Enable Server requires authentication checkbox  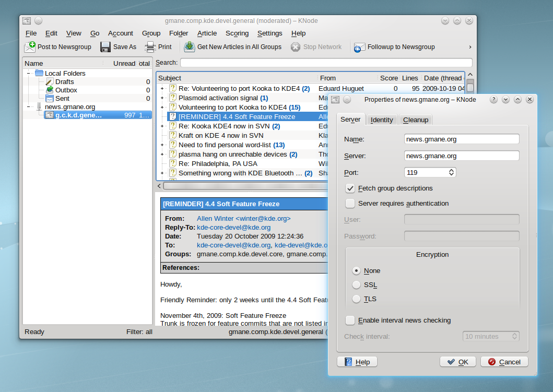point(350,204)
